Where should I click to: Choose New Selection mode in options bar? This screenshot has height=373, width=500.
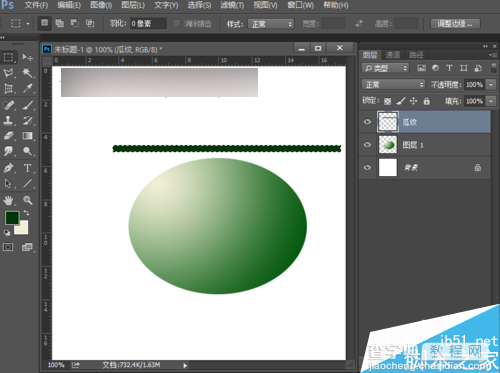pos(44,23)
